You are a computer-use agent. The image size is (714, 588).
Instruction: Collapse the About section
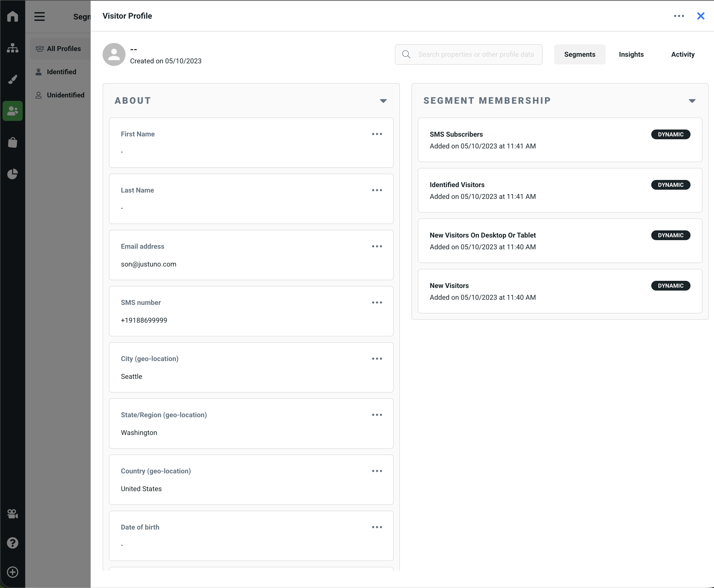383,101
